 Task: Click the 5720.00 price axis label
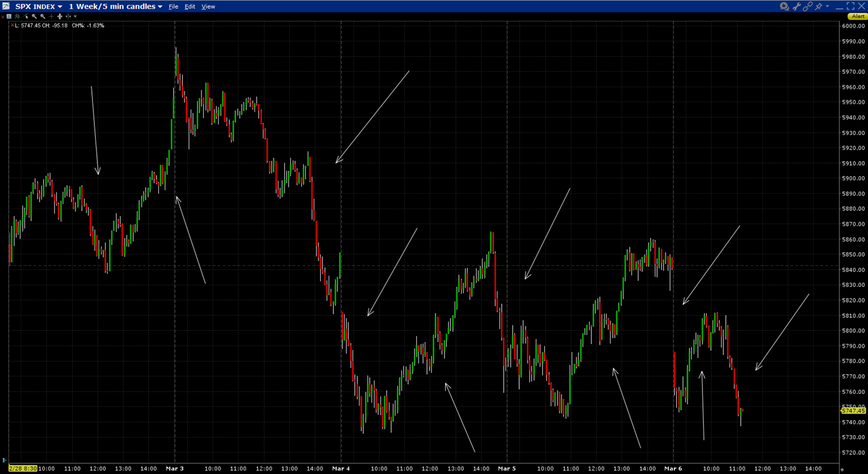(854, 452)
